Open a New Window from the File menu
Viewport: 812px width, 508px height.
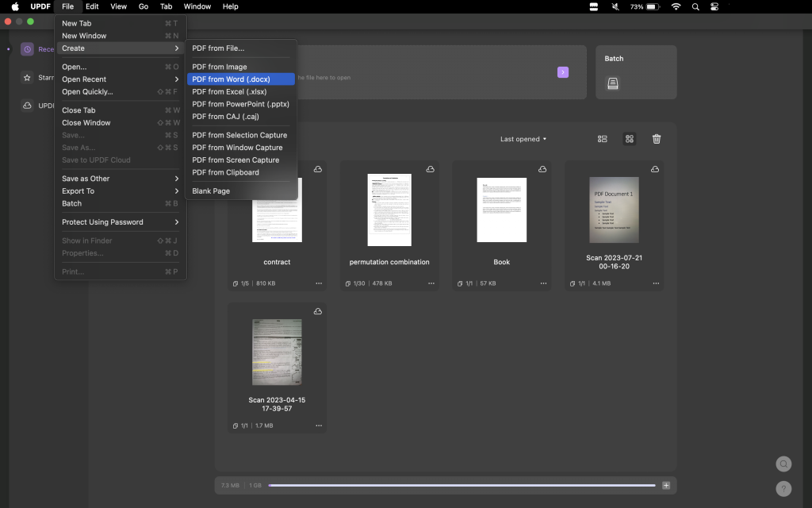[83, 35]
